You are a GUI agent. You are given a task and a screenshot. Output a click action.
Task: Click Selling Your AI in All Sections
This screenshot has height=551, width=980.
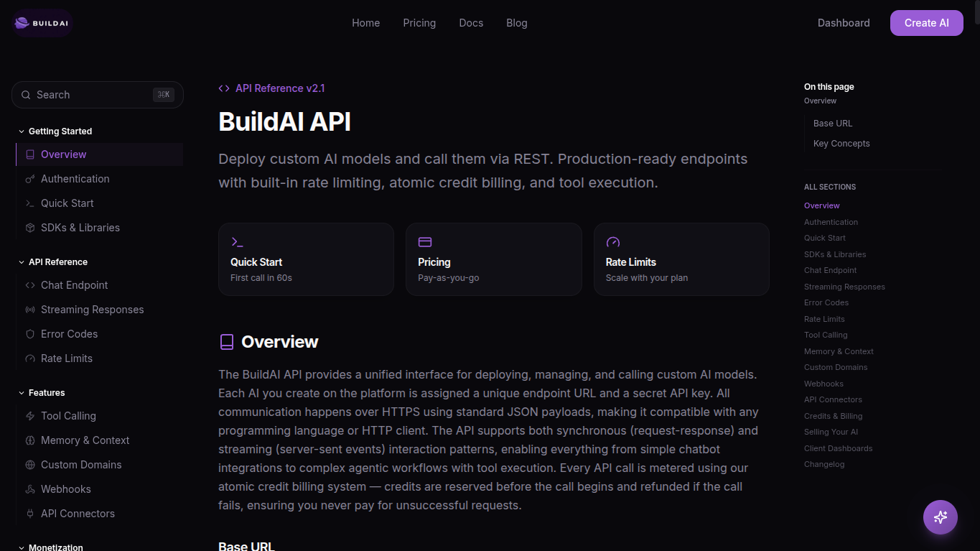(x=831, y=432)
